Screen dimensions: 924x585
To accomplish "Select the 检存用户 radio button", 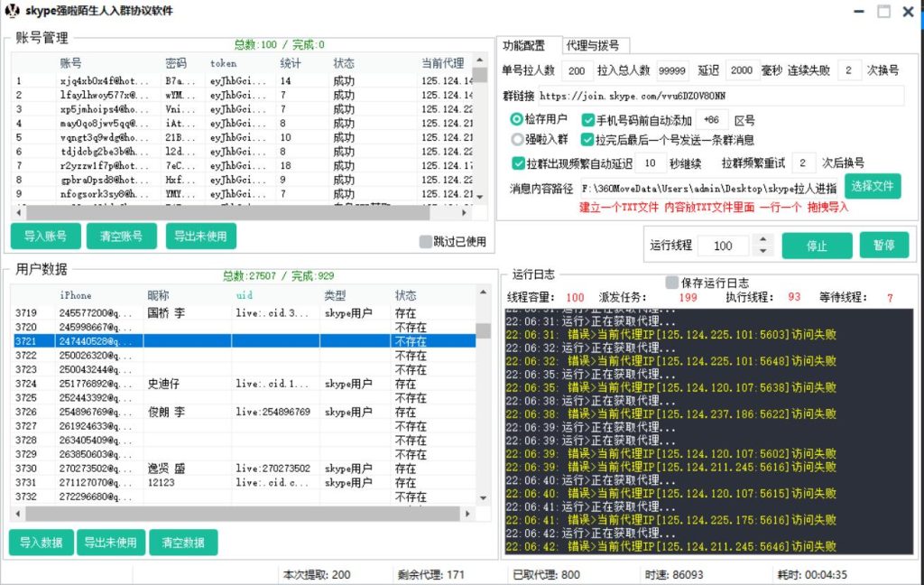I will [x=517, y=120].
